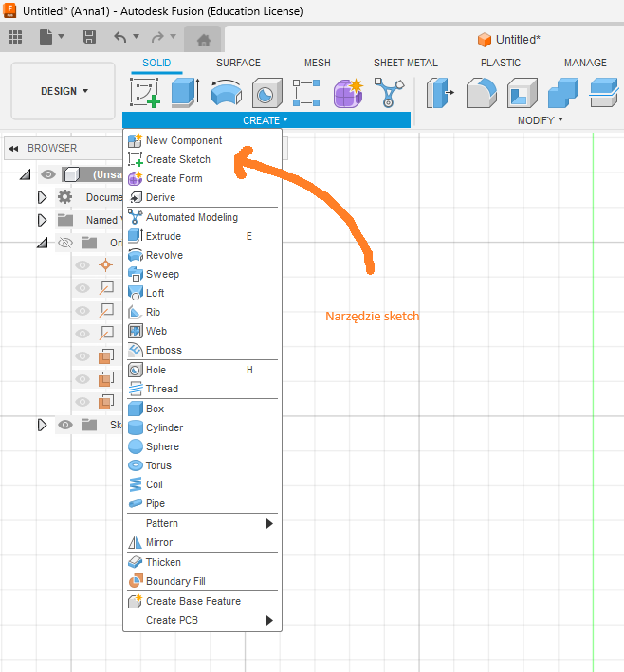Click the Hole toolbar icon
Screen dimensions: 624x672
(x=266, y=92)
